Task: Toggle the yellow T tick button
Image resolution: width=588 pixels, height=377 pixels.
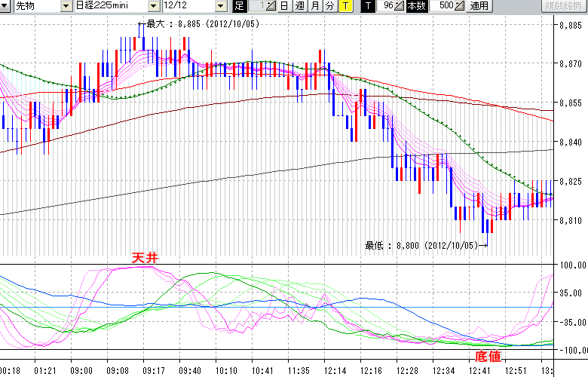Action: point(345,6)
